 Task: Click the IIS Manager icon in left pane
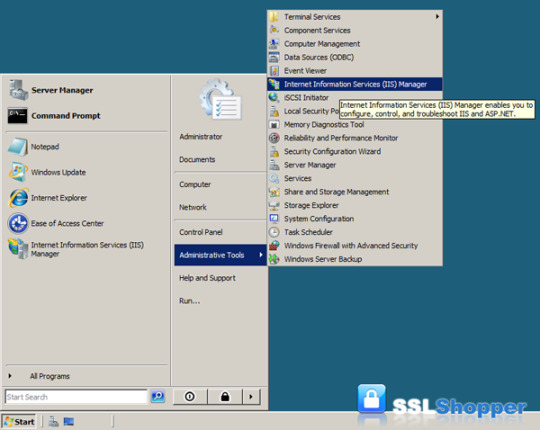tap(18, 248)
